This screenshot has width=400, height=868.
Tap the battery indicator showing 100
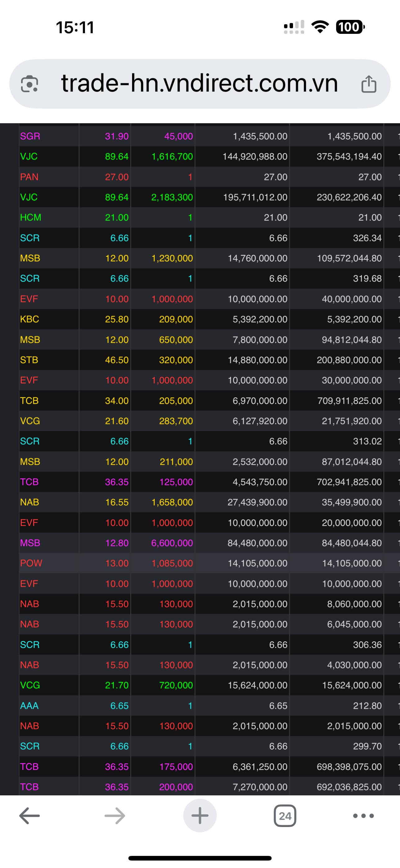pos(350,27)
